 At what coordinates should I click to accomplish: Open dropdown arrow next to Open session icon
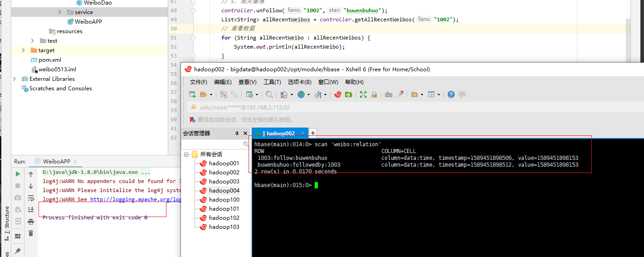coord(211,94)
